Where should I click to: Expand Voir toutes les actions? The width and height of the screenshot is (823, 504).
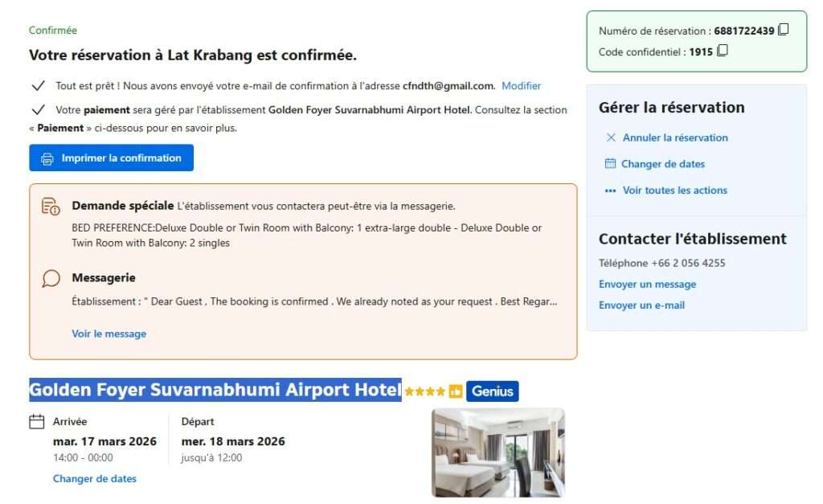tap(674, 191)
